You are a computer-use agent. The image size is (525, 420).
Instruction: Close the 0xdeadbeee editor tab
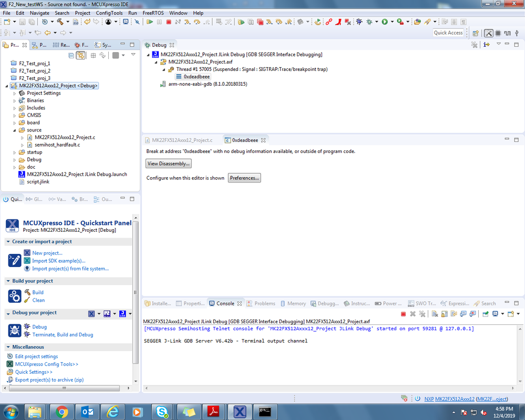click(x=263, y=140)
